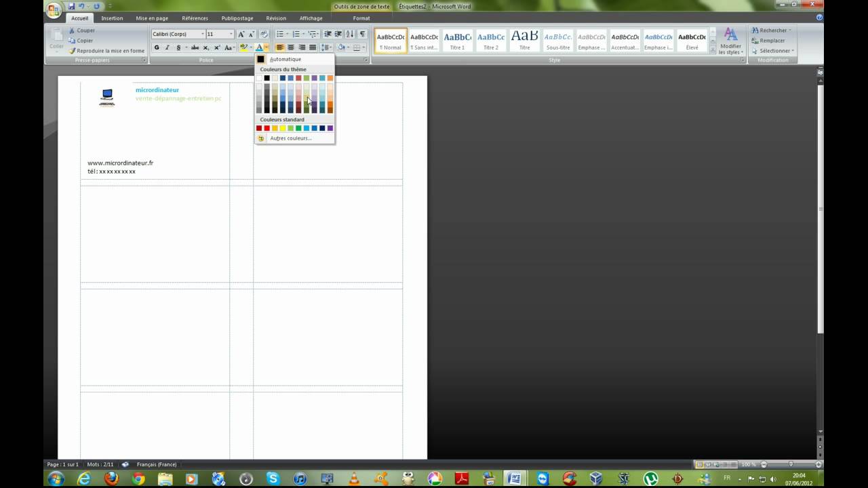Switch to the Format tab
The image size is (868, 488).
pos(361,18)
